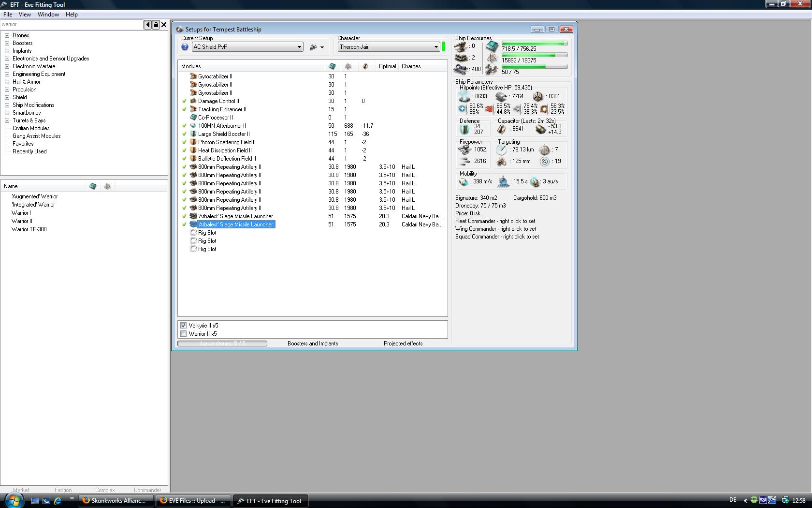The height and width of the screenshot is (508, 812).
Task: Click the CPU column header icon in Modules table
Action: 332,66
